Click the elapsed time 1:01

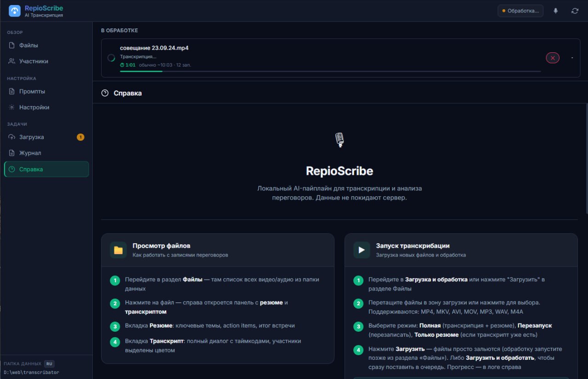pos(130,65)
